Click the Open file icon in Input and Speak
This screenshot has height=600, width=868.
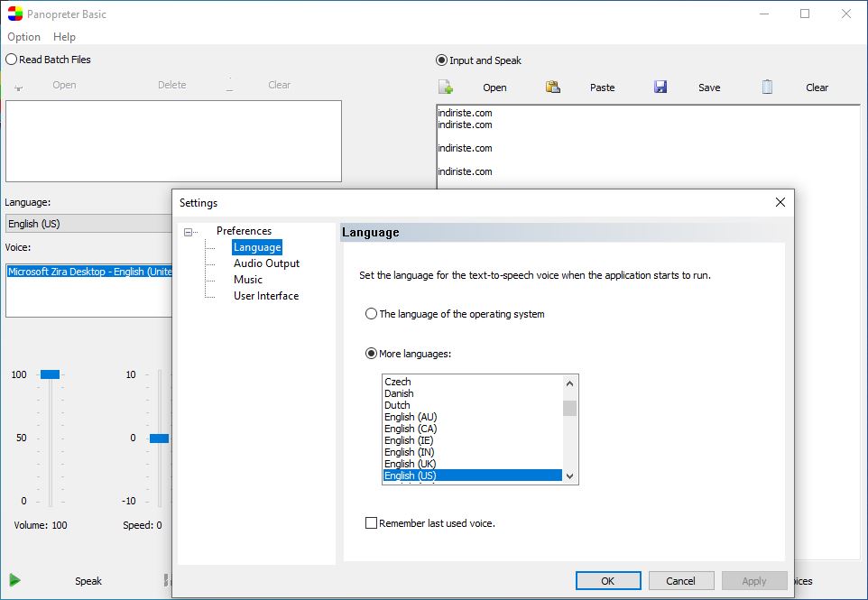[x=446, y=87]
